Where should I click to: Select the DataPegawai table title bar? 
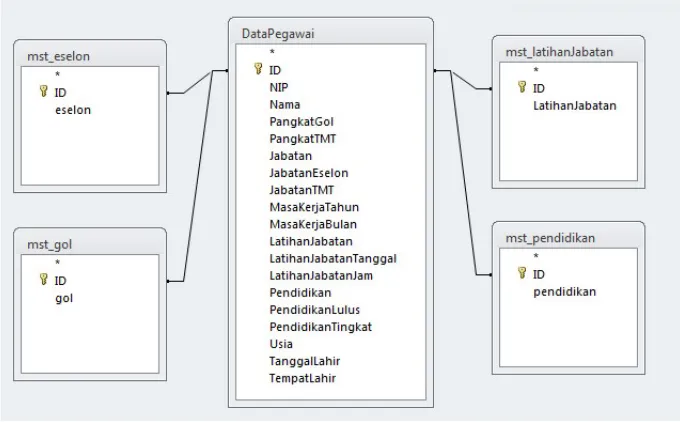click(330, 33)
